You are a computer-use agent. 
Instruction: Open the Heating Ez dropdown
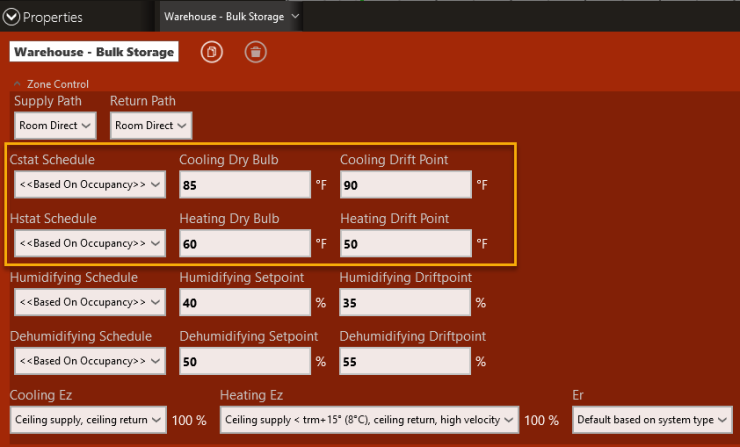(x=369, y=420)
